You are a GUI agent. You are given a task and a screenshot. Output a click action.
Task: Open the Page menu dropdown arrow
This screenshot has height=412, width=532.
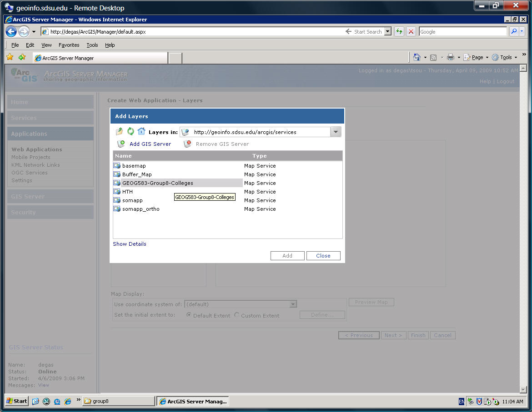pos(487,58)
